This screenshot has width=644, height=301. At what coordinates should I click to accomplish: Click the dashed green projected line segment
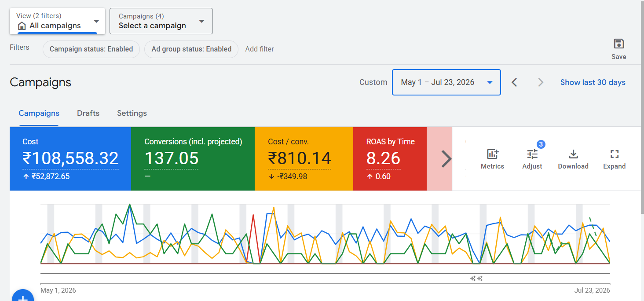click(593, 227)
